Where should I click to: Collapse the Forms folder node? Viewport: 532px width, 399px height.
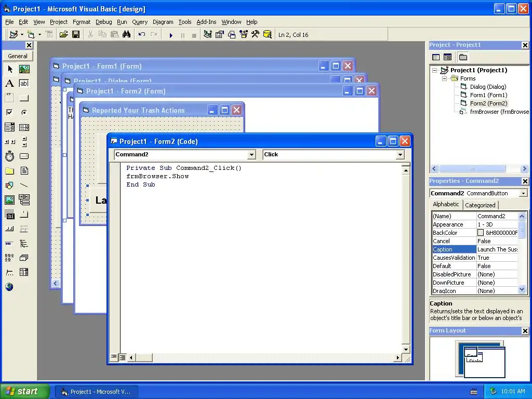click(x=444, y=78)
